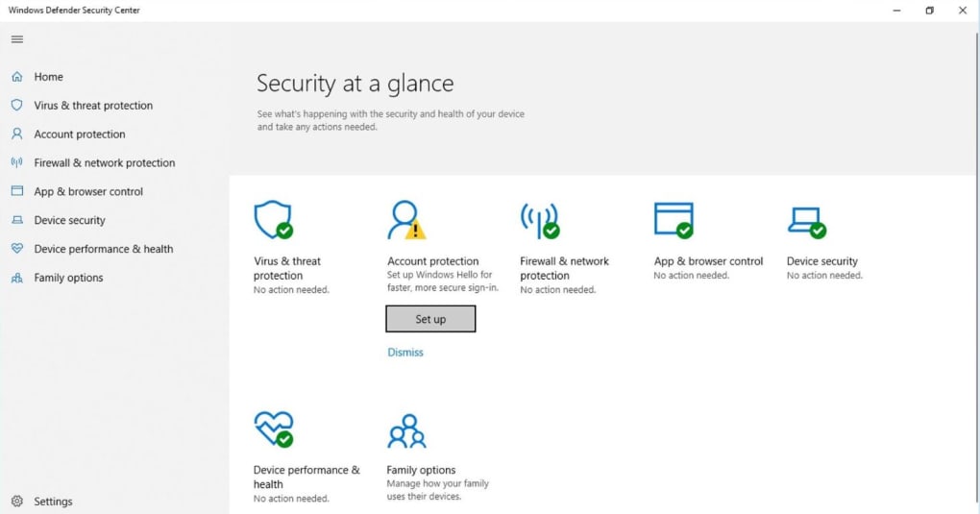
Task: Select Virus & threat protection in sidebar
Action: point(93,106)
